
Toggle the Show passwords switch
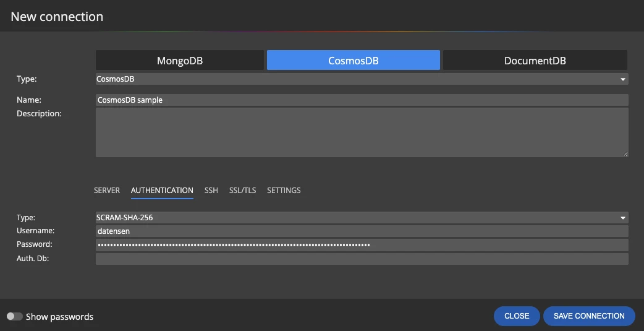14,316
